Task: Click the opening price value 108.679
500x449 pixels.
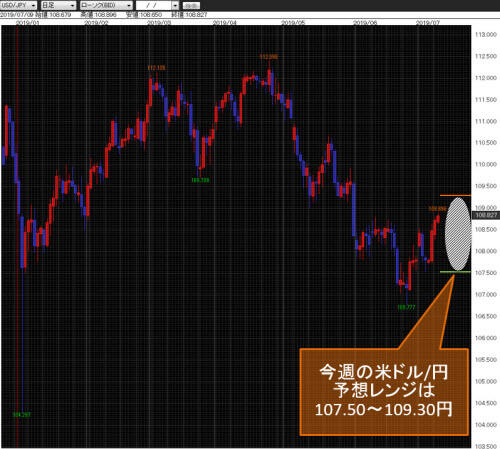Action: click(60, 15)
